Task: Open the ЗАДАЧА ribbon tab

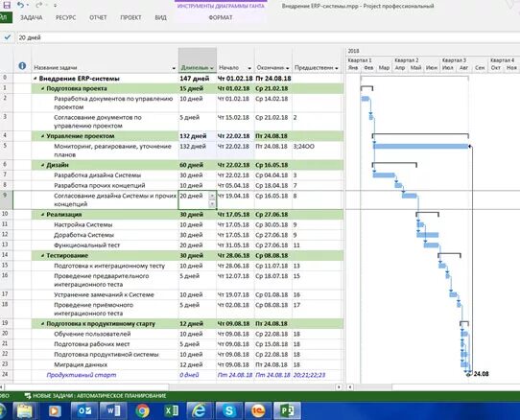Action: point(31,17)
